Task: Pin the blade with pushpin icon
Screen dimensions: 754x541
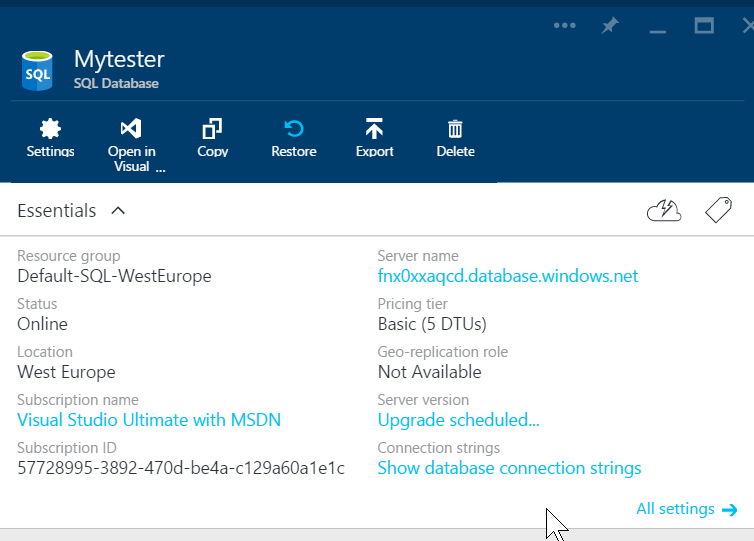Action: point(609,26)
